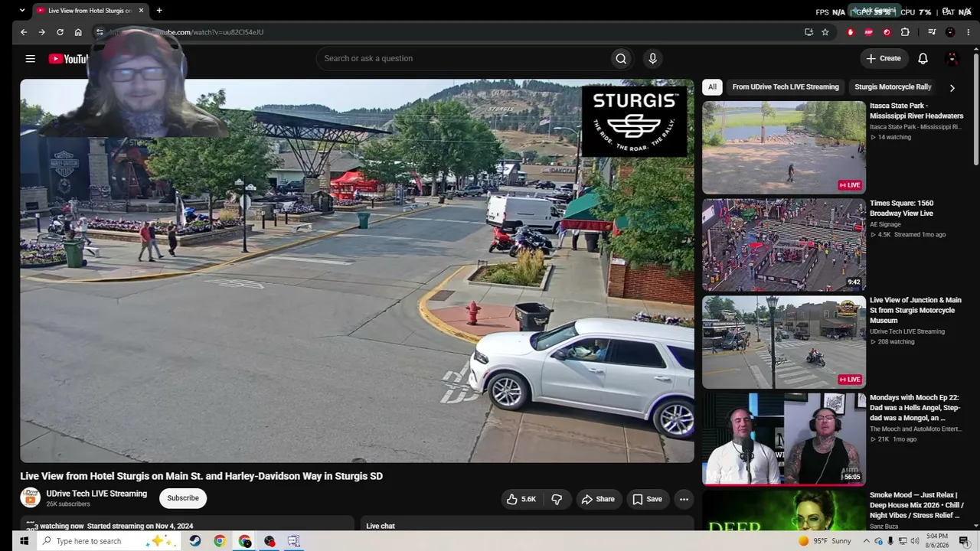Open the YouTube guide hamburger menu
The image size is (980, 551).
pyautogui.click(x=31, y=59)
